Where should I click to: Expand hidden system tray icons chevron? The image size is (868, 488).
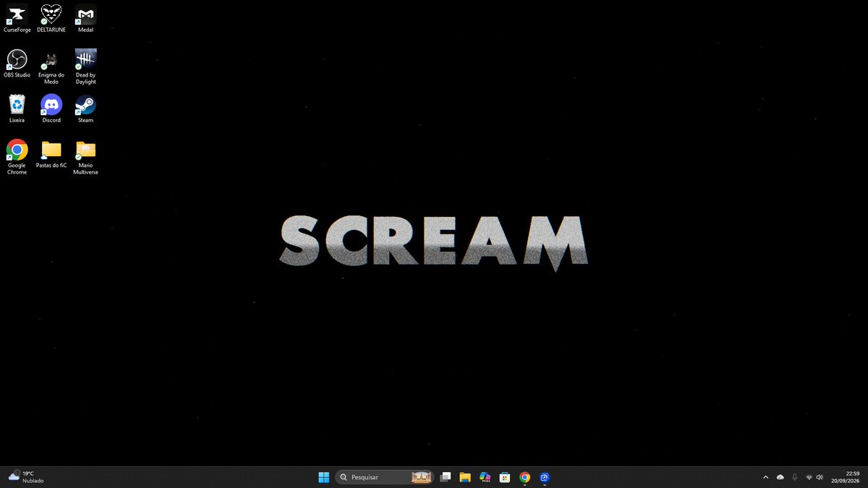click(x=765, y=477)
